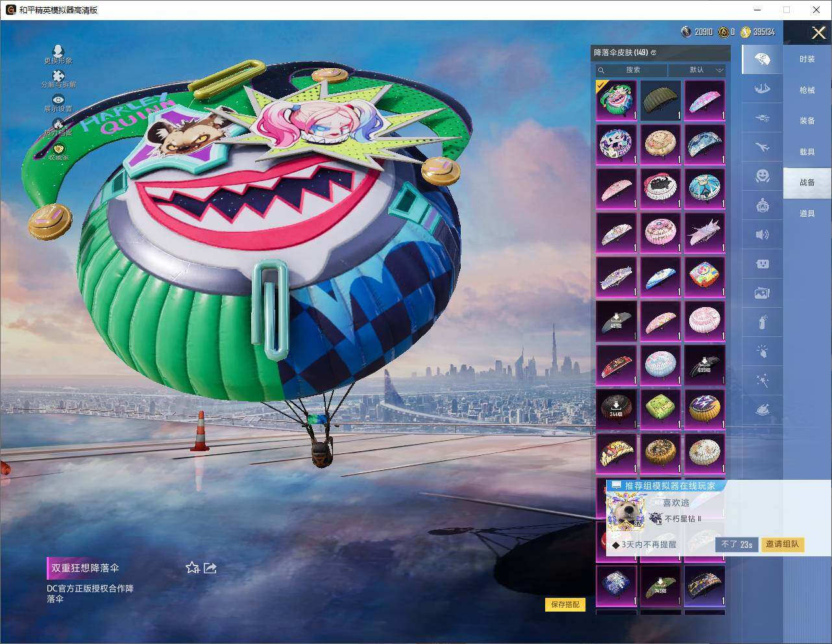Expand the 默认 sort dropdown

(x=698, y=70)
